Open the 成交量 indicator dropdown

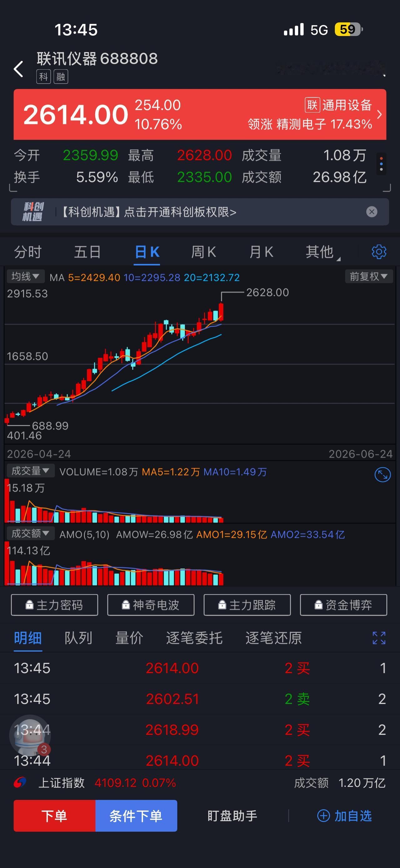[x=30, y=471]
